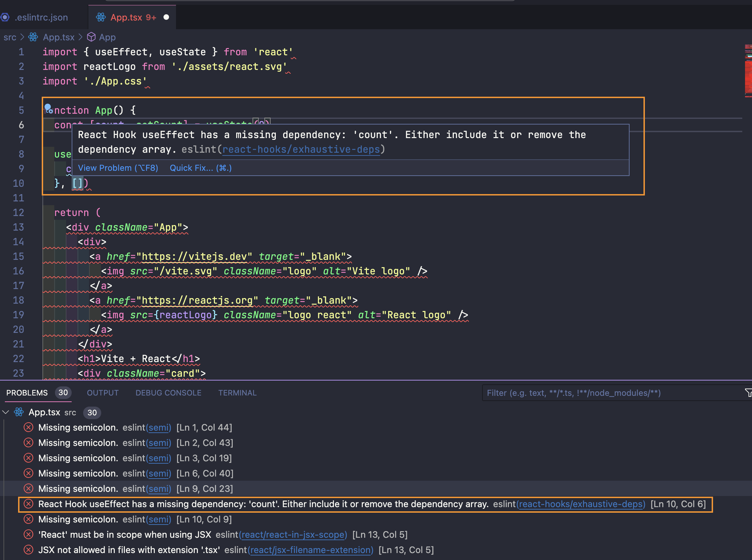752x560 pixels.
Task: Click the 'react' import string on line 1
Action: [x=273, y=52]
